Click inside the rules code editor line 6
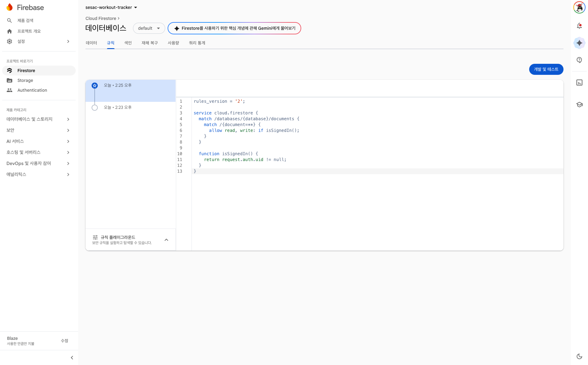This screenshot has height=365, width=588. point(377,131)
